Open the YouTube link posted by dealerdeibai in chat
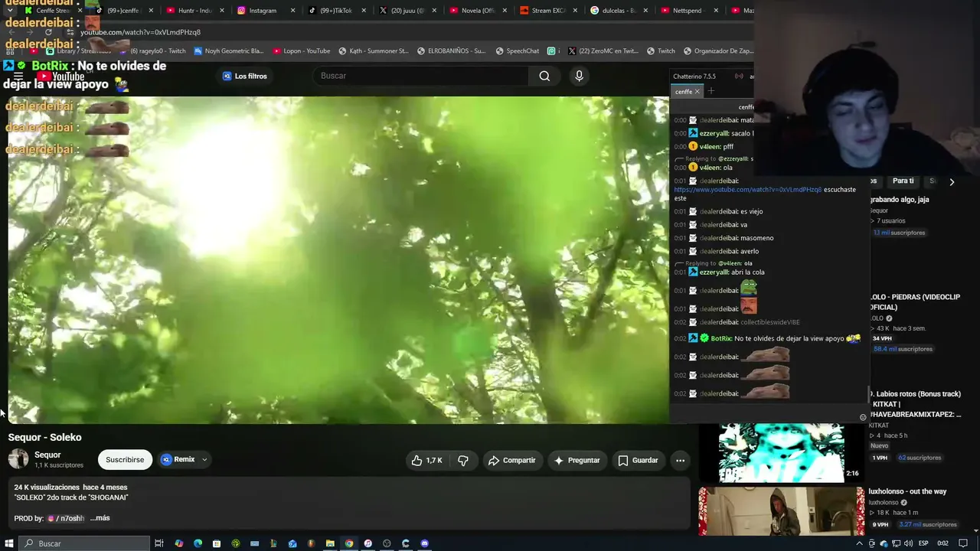This screenshot has width=980, height=551. 747,190
